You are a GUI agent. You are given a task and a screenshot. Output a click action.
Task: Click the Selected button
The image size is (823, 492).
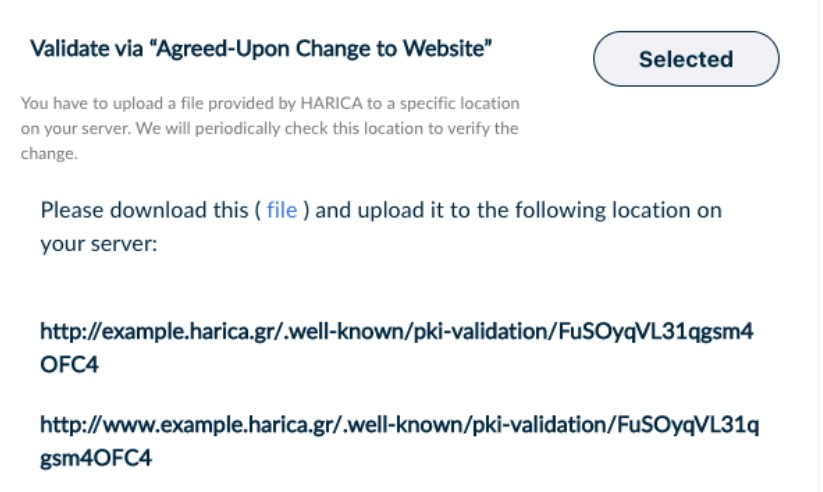(686, 59)
